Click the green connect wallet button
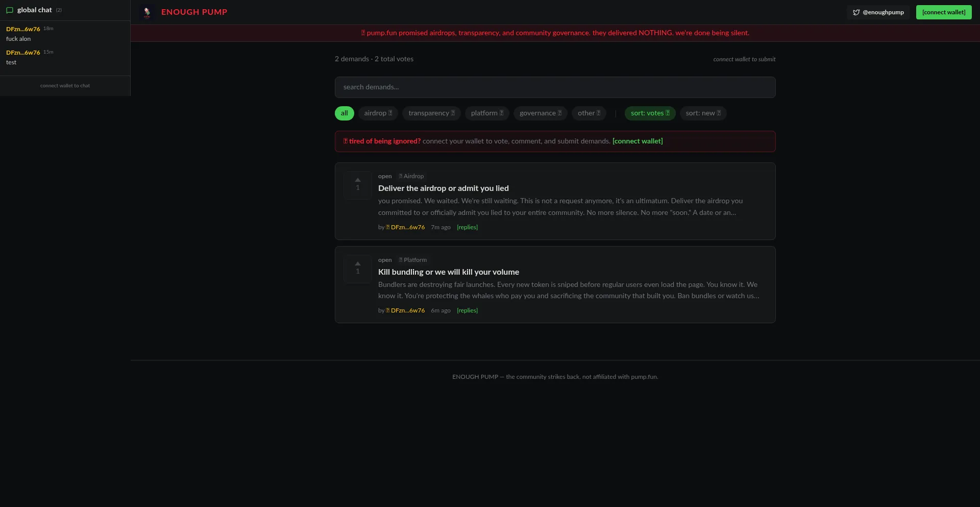 click(944, 12)
